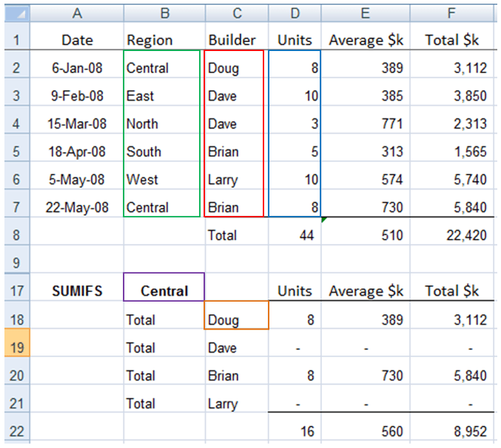Click total value 2,313
The height and width of the screenshot is (448, 501).
(451, 120)
